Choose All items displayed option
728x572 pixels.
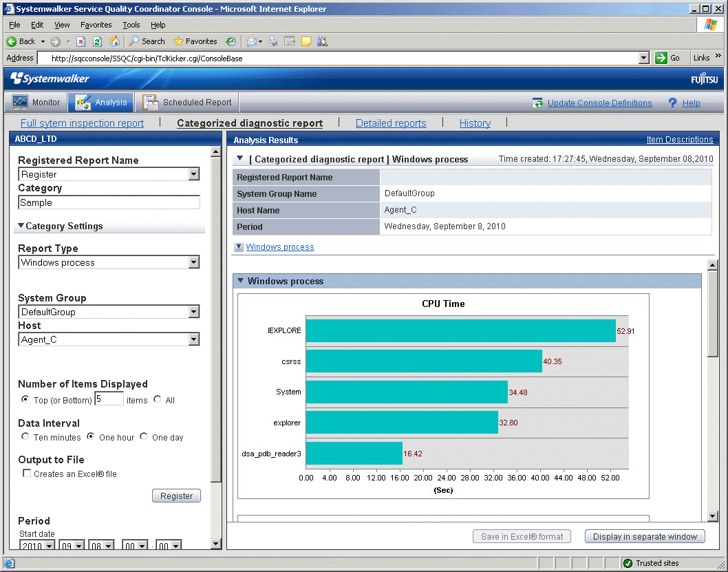(158, 400)
